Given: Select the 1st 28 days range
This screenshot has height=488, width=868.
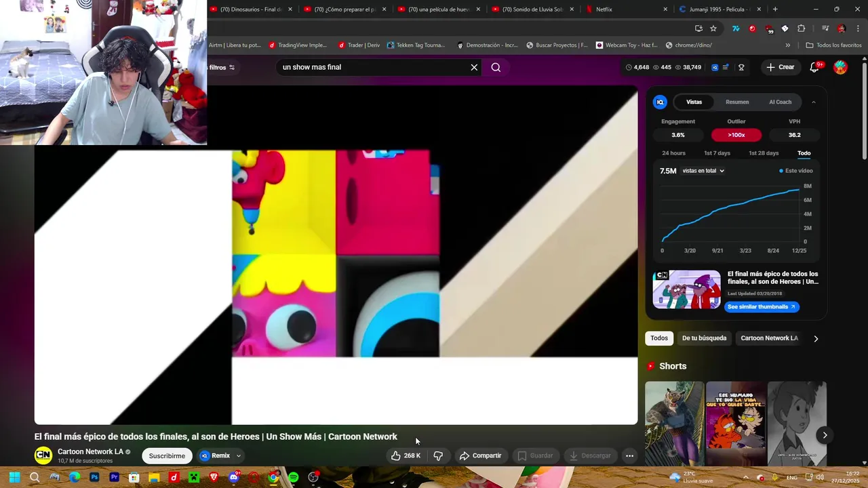Looking at the screenshot, I should 764,153.
